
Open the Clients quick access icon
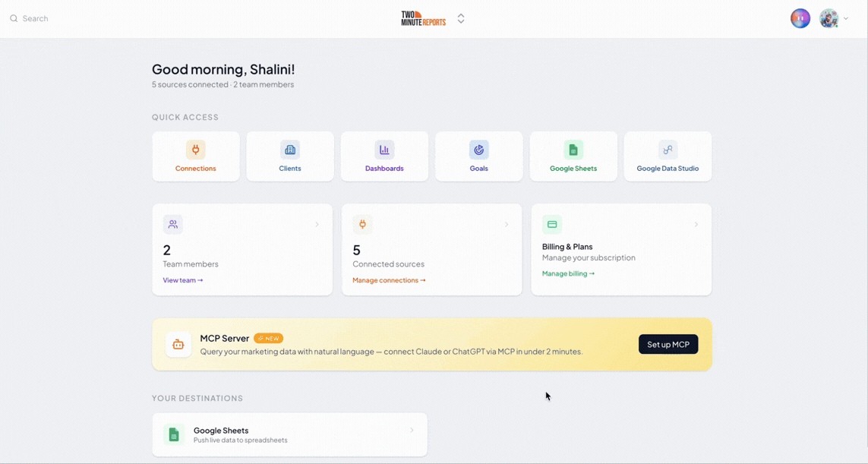pos(290,150)
